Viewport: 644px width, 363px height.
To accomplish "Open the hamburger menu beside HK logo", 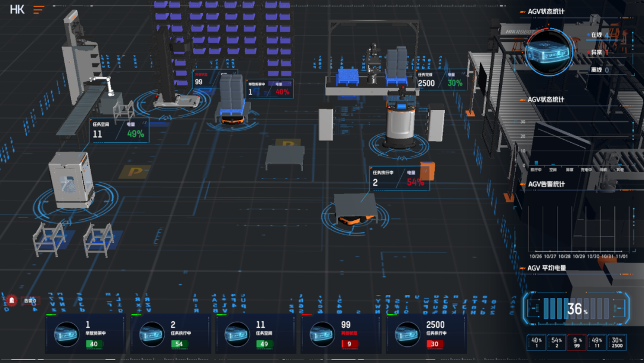I will tap(39, 10).
